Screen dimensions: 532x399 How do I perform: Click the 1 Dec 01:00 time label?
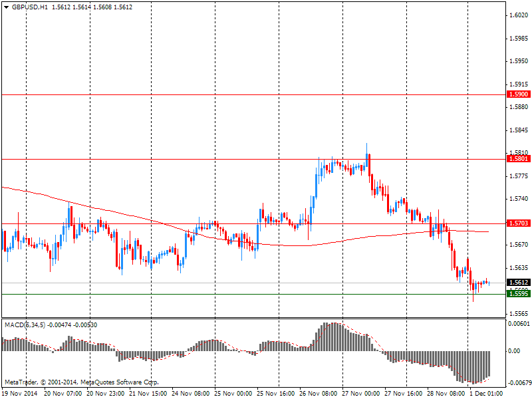tap(486, 393)
